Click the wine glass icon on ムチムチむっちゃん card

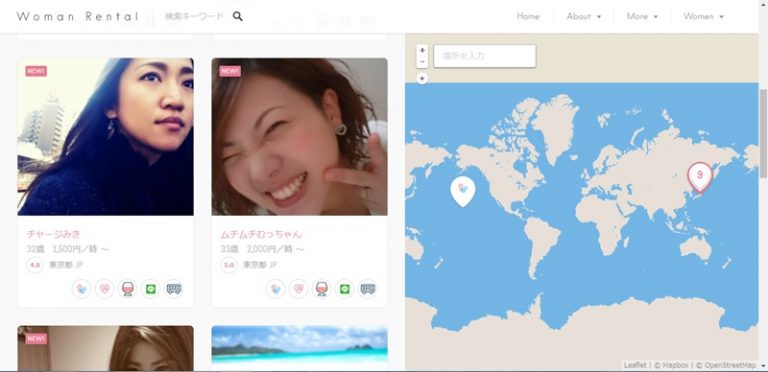pos(321,289)
